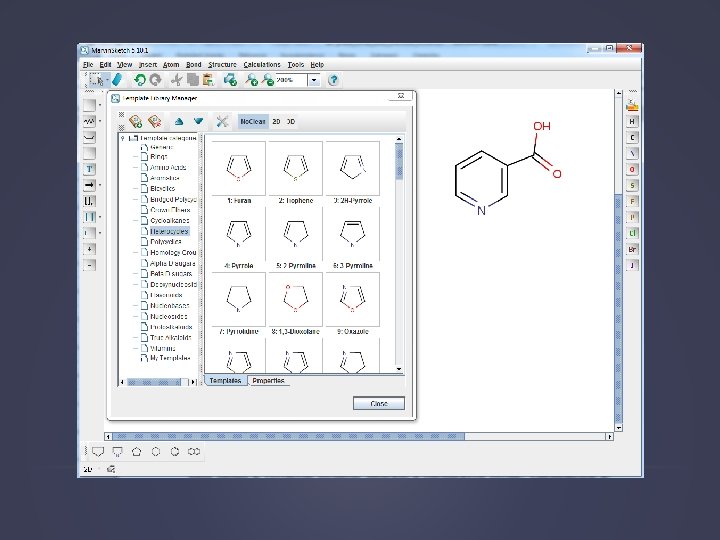The height and width of the screenshot is (540, 720).
Task: Move template category up
Action: coord(179,122)
